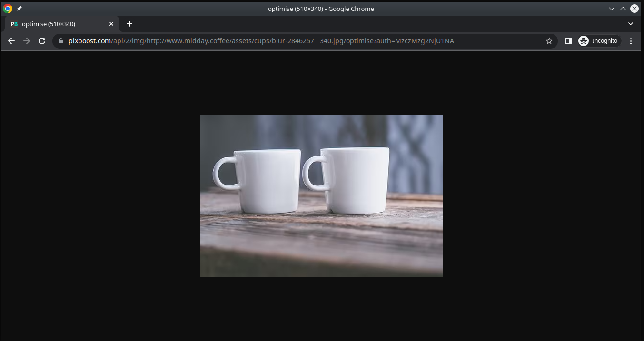View site information via the padlock icon

click(x=60, y=41)
